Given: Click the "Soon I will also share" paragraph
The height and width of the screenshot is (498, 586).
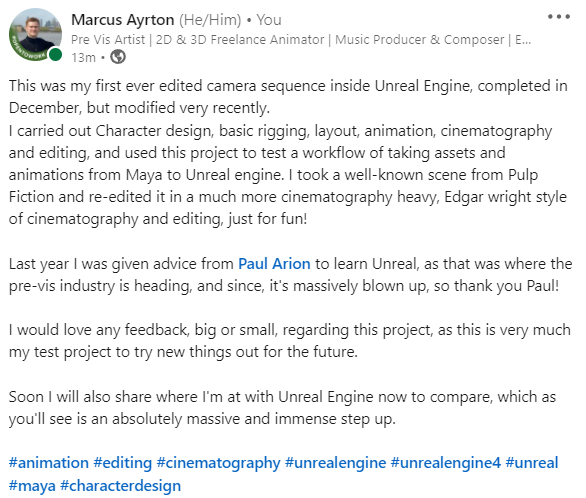Looking at the screenshot, I should (x=283, y=408).
